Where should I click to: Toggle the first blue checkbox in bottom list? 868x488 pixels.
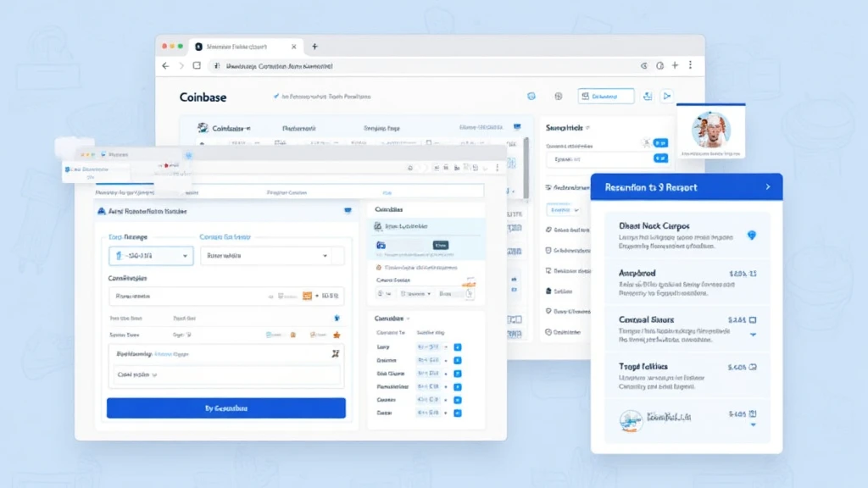point(458,347)
